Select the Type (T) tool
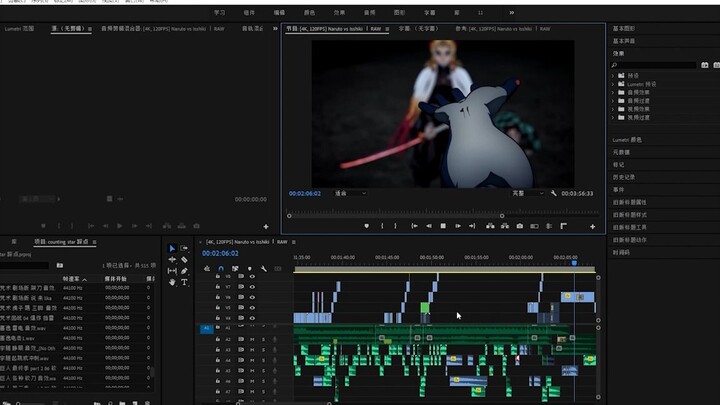 tap(184, 282)
